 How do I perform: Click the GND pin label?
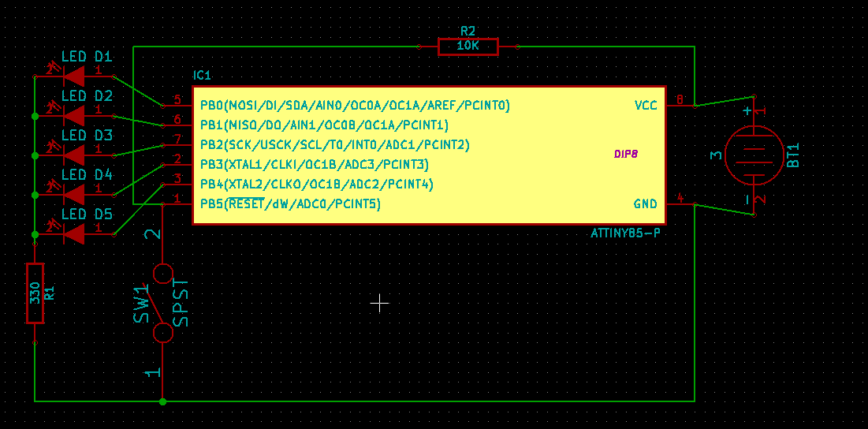645,204
